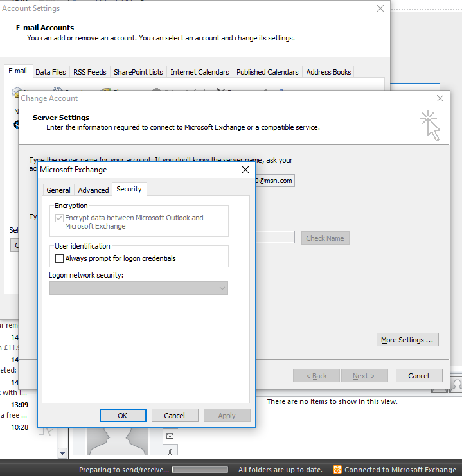Select the Security tab
This screenshot has width=462, height=476.
(x=129, y=189)
